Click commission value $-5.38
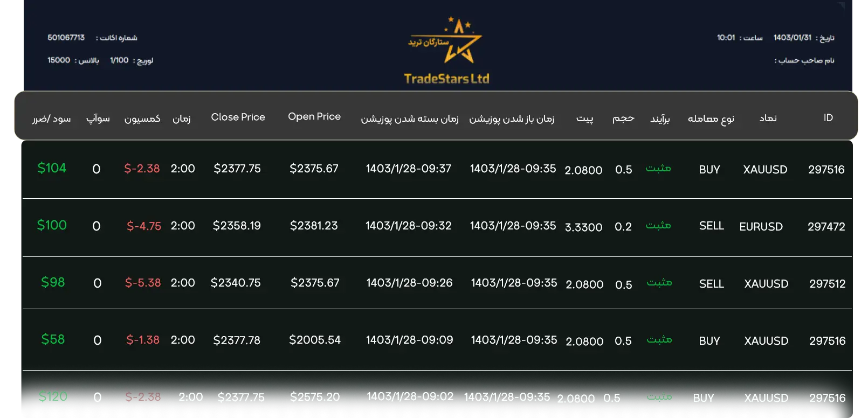Image resolution: width=868 pixels, height=418 pixels. (x=143, y=283)
